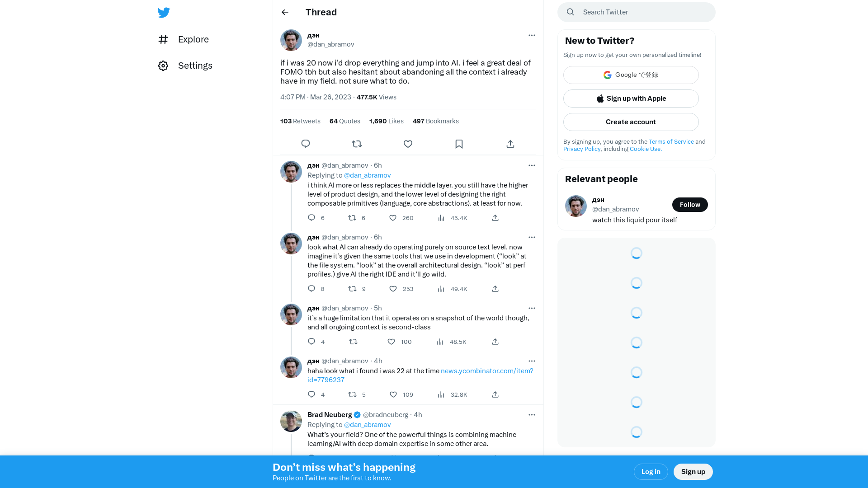Screen dimensions: 868x488
Task: Click Sign up button in bottom banner
Action: pos(693,471)
